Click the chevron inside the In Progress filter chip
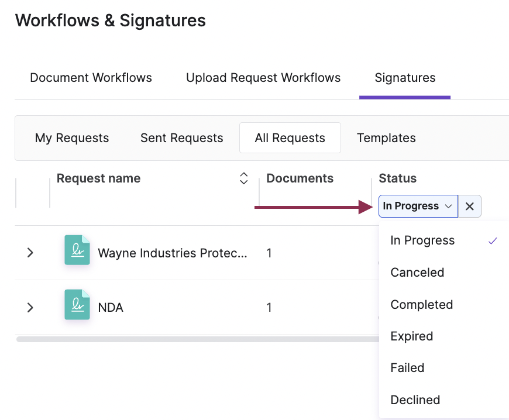The width and height of the screenshot is (509, 420). (x=449, y=206)
